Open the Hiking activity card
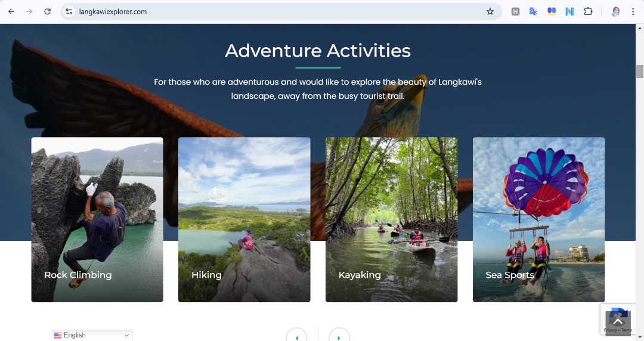The image size is (644, 341). (x=244, y=219)
